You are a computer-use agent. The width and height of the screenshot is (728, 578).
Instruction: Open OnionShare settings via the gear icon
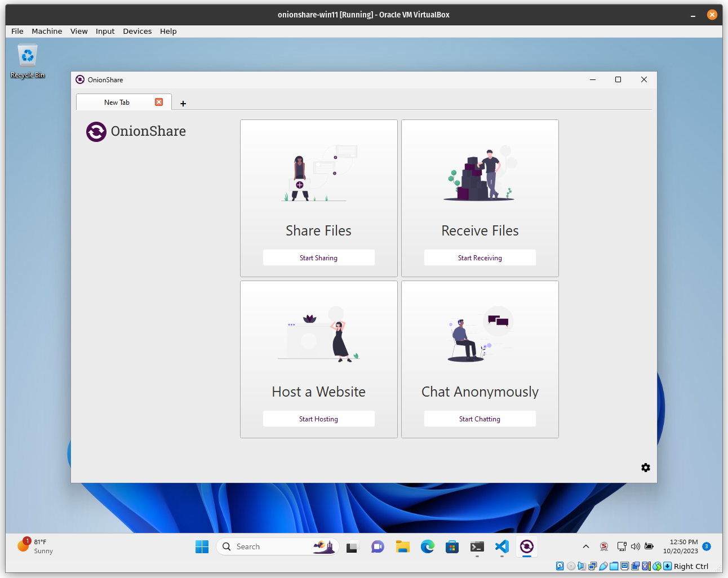pyautogui.click(x=646, y=468)
